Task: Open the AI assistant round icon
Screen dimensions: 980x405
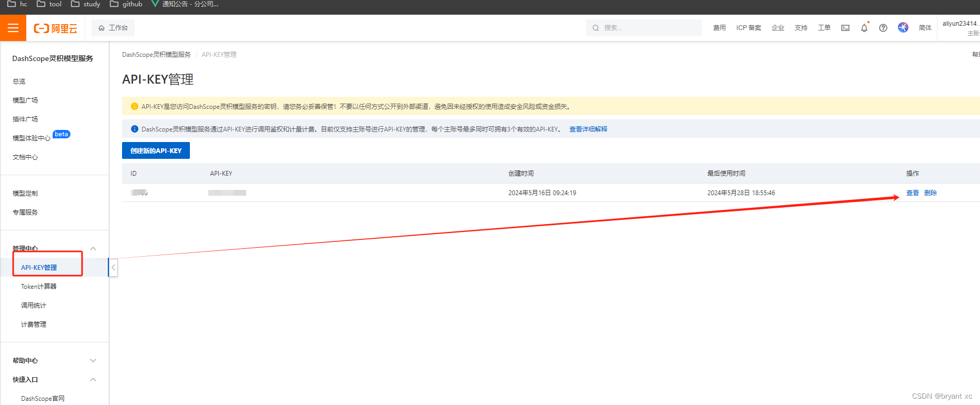Action: coord(903,27)
